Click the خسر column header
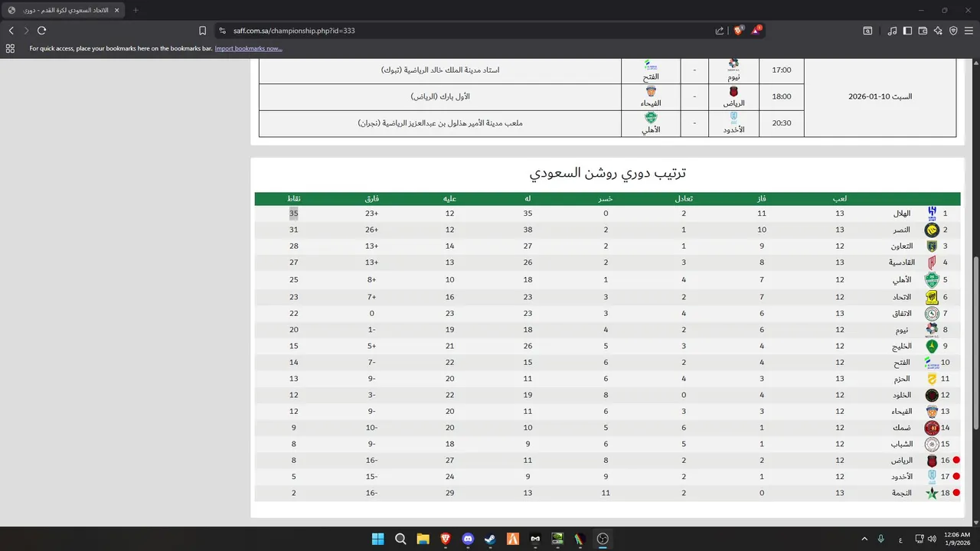 [x=605, y=199]
